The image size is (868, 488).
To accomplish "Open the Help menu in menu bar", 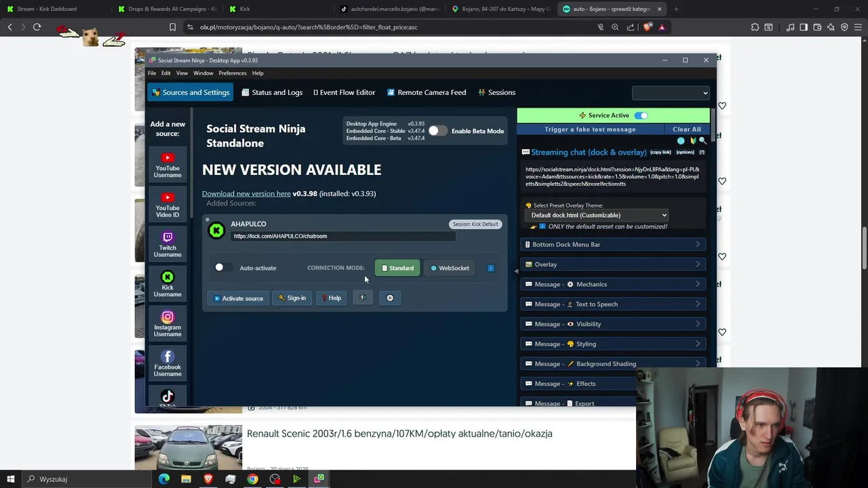I will pos(258,73).
